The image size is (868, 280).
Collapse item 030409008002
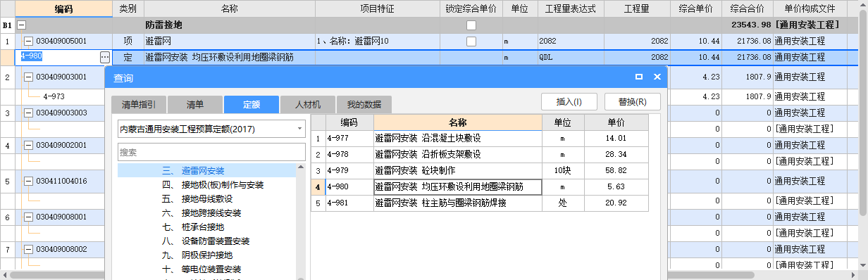[x=29, y=250]
